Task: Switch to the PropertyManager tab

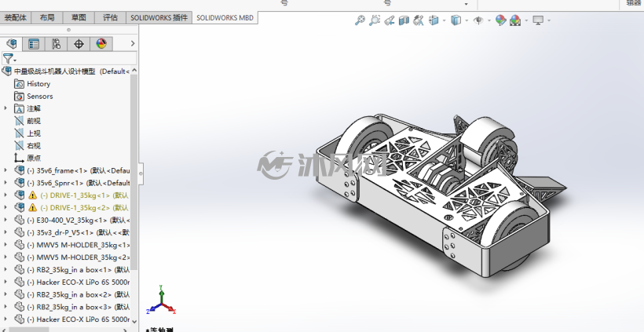Action: coord(34,43)
